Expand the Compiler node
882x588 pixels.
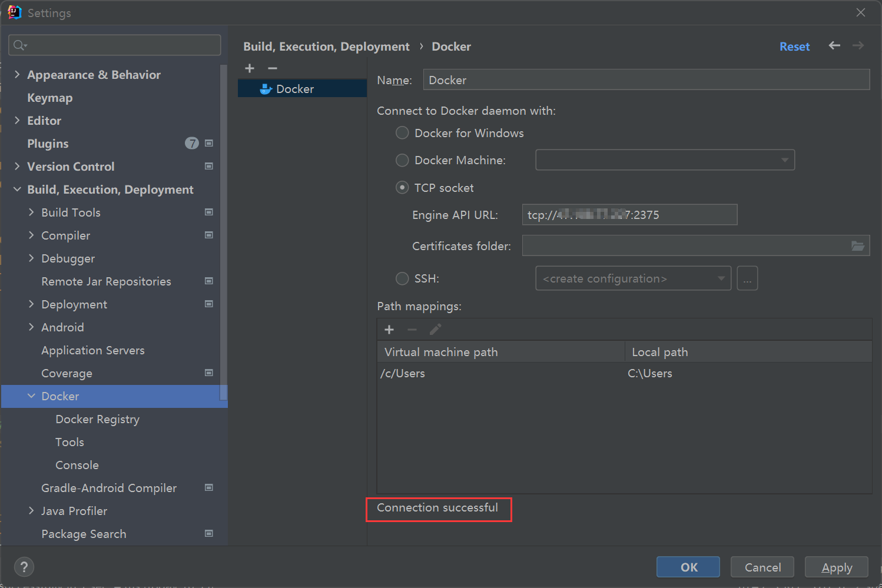(31, 235)
